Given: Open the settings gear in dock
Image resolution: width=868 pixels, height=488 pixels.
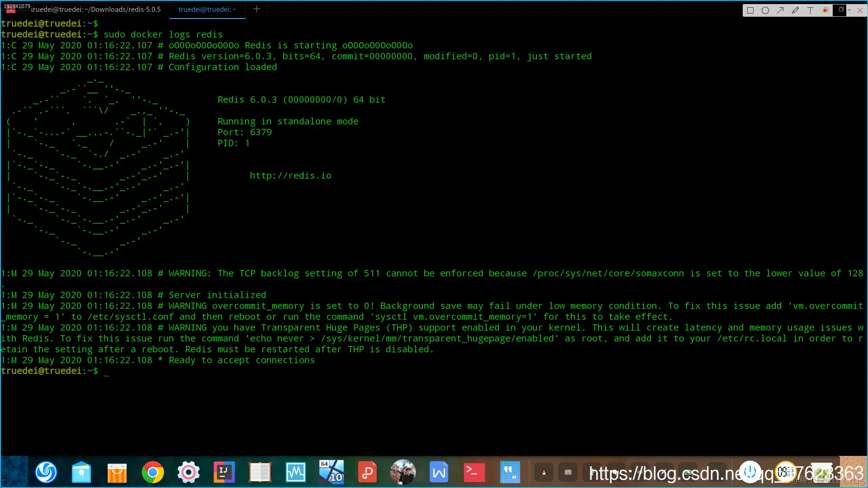Looking at the screenshot, I should tap(189, 472).
